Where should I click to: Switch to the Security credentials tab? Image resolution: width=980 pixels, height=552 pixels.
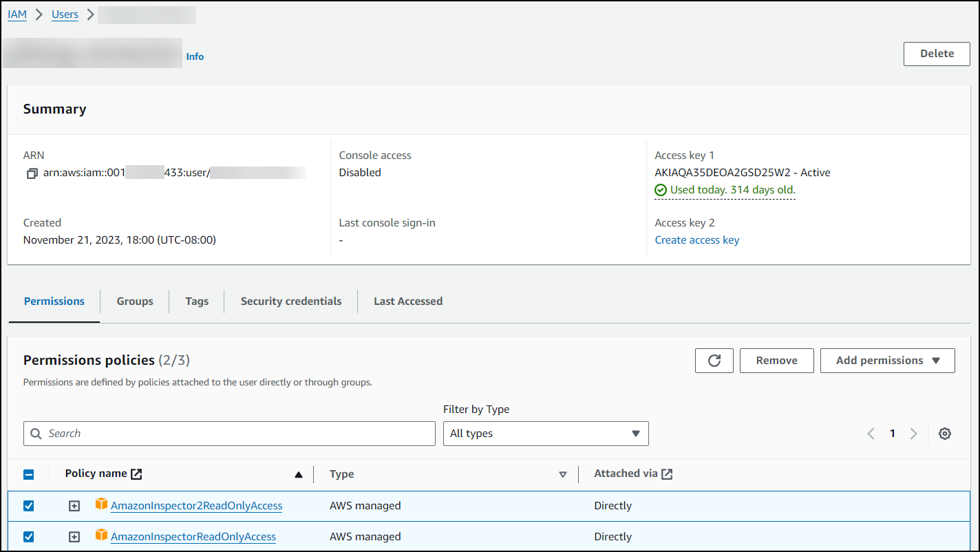pyautogui.click(x=291, y=301)
